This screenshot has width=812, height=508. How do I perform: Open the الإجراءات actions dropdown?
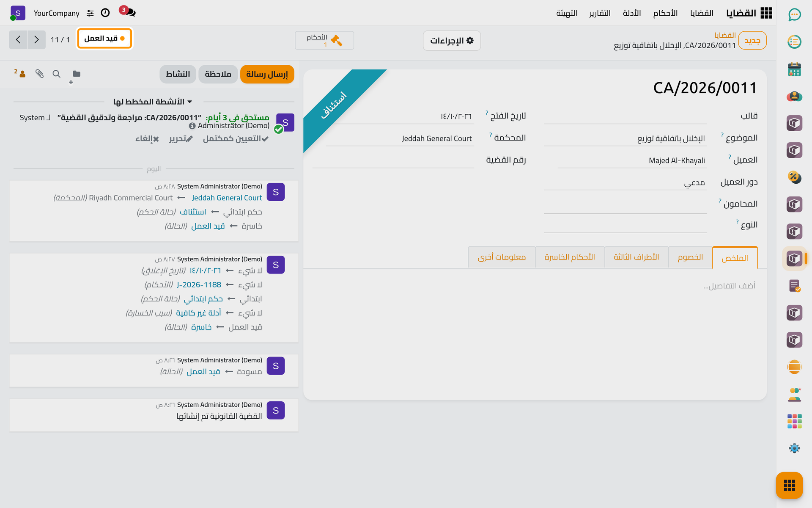452,41
